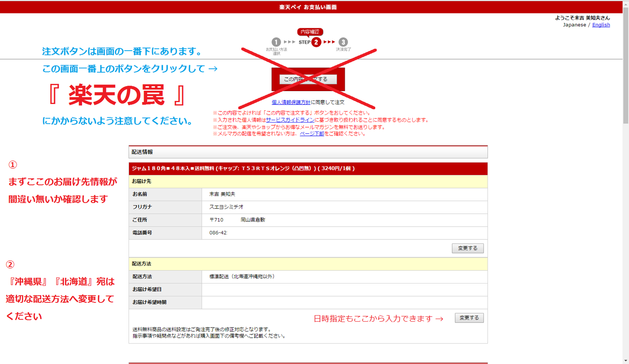Click the step 2 circle icon
The width and height of the screenshot is (629, 364).
316,42
